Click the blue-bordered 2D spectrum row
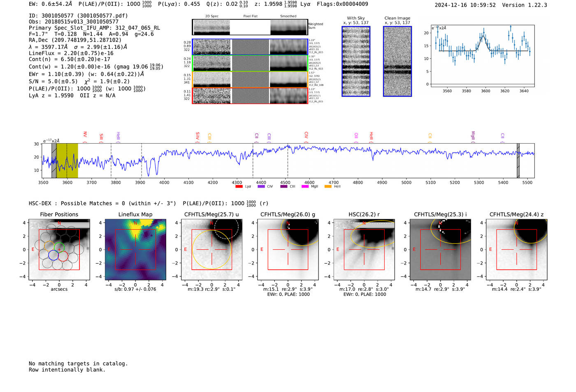This screenshot has height=392, width=576. 250,47
